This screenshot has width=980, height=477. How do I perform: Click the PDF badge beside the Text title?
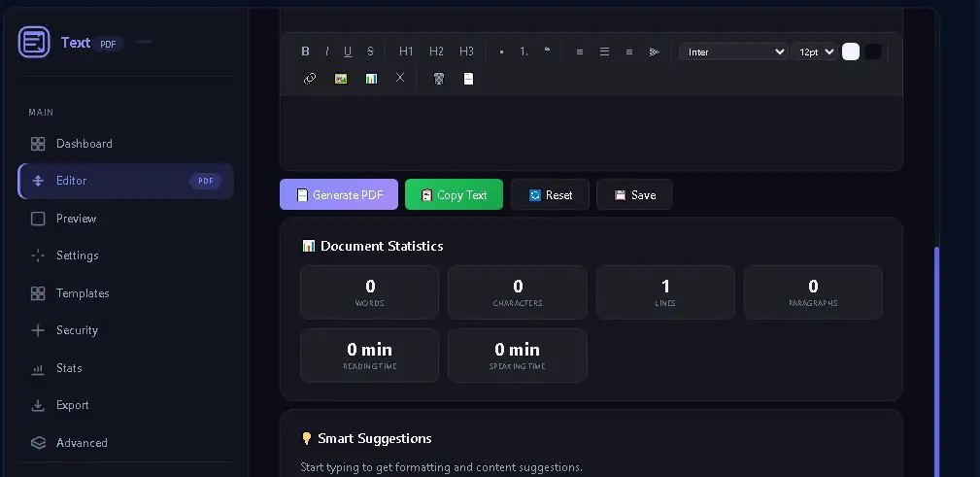[108, 44]
